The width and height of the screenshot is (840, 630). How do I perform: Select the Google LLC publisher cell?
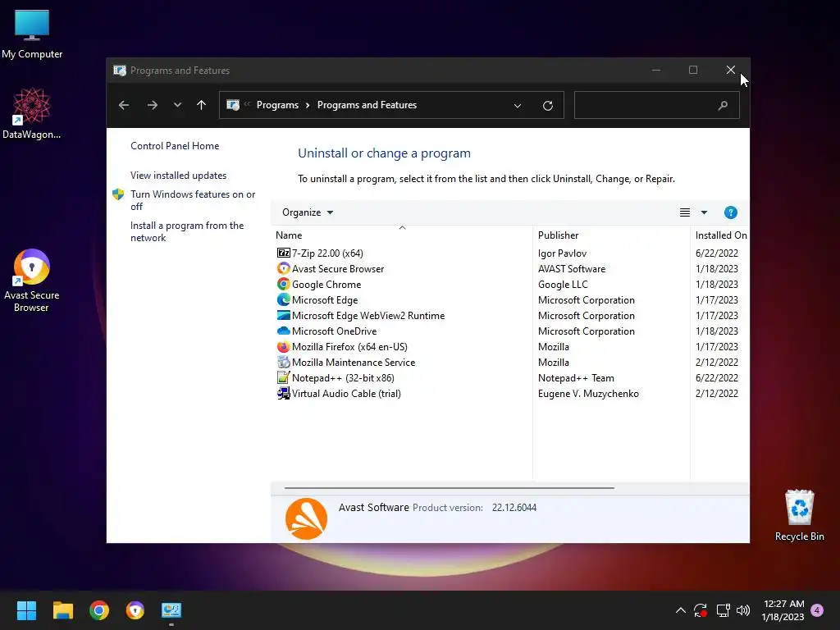pyautogui.click(x=563, y=284)
